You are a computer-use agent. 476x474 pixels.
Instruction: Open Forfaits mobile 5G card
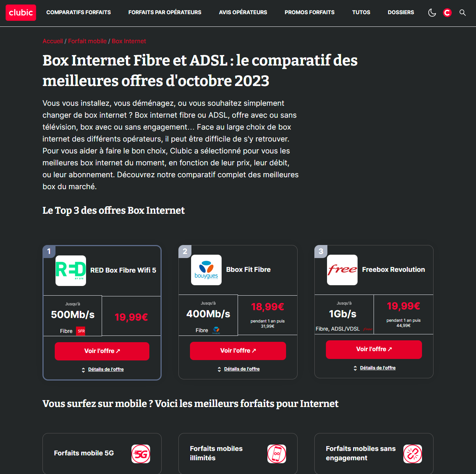tap(102, 454)
